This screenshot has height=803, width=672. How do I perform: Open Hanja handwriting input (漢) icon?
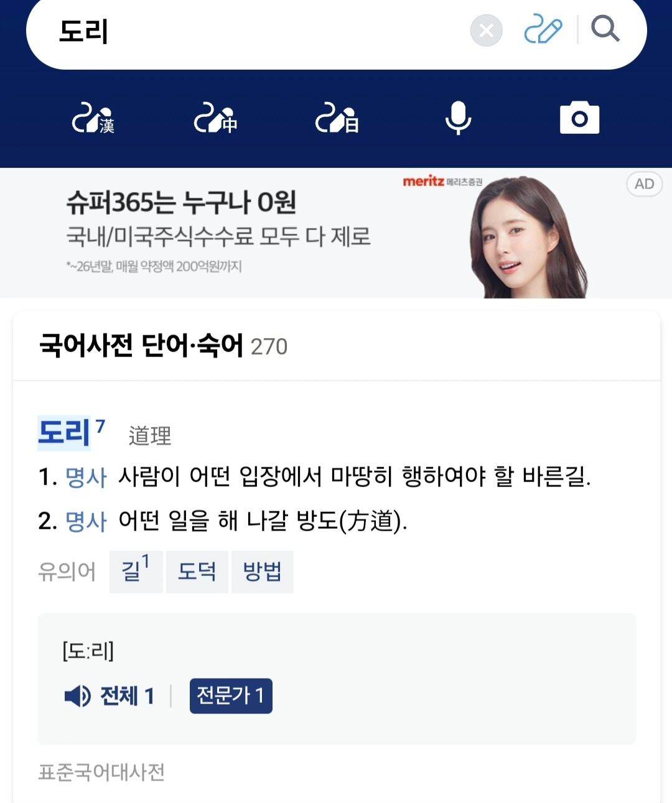(93, 118)
